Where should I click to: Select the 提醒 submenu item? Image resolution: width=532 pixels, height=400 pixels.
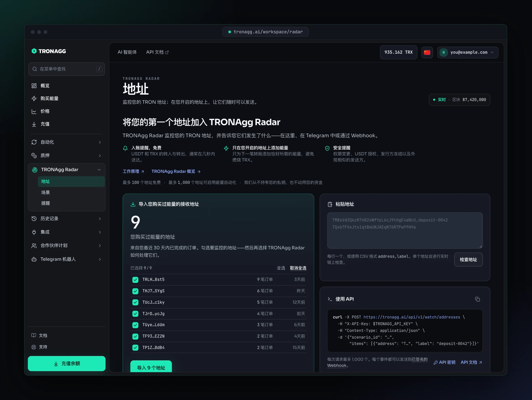click(71, 203)
